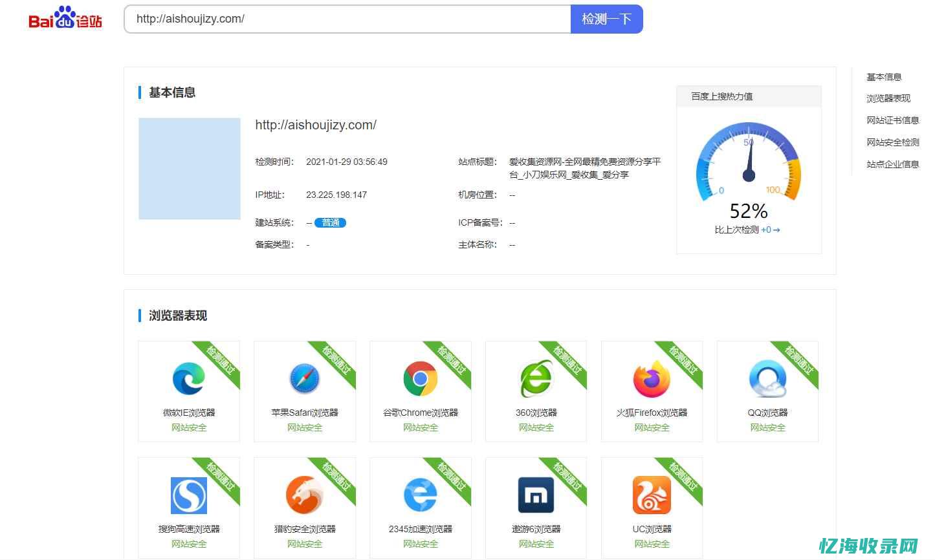Click the 360 browser icon
This screenshot has height=560, width=935.
tap(536, 379)
